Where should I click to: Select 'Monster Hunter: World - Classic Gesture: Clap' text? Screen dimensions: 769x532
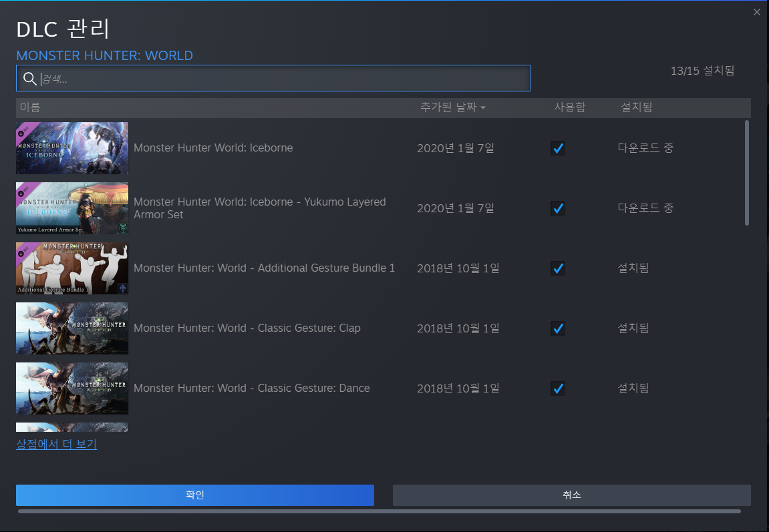point(247,328)
